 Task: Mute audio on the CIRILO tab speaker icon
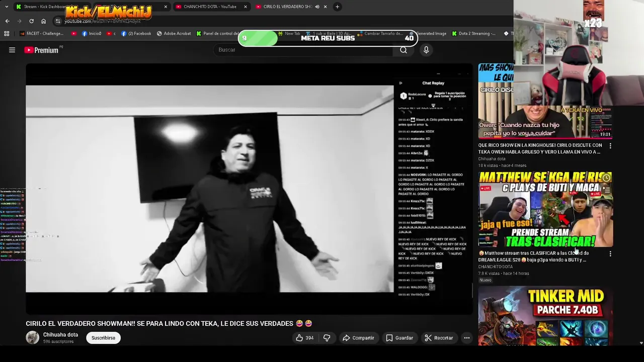click(317, 7)
